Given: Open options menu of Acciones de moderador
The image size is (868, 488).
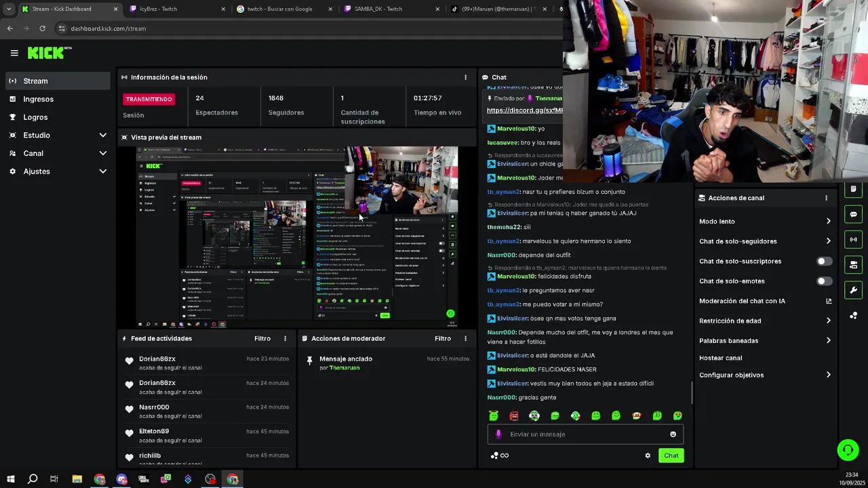Looking at the screenshot, I should coord(465,338).
